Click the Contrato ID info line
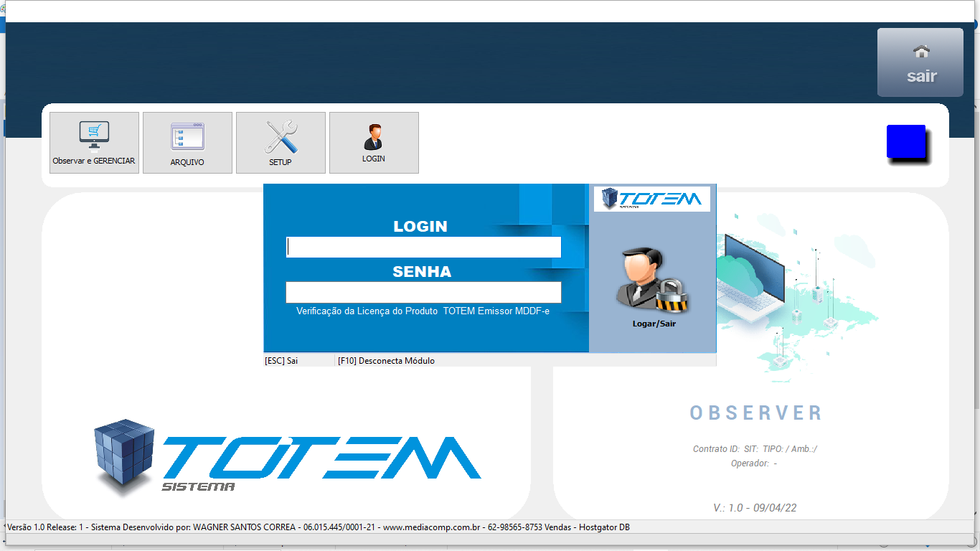This screenshot has width=980, height=551. 755,449
